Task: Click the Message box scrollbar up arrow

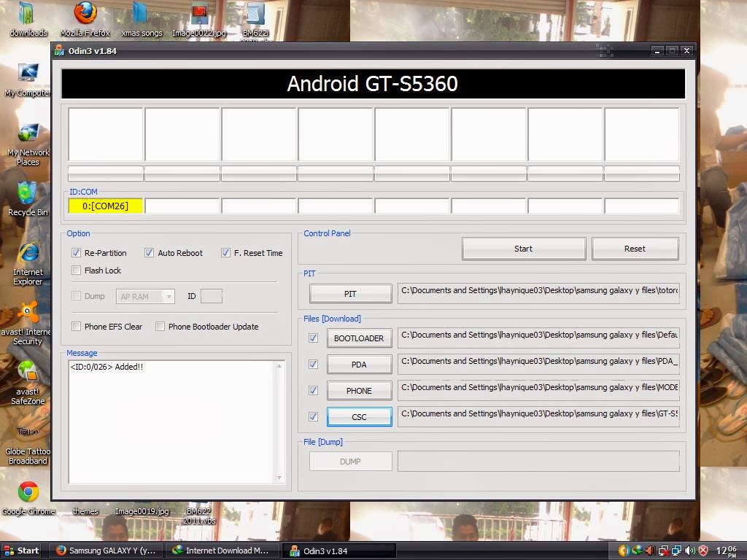Action: 279,366
